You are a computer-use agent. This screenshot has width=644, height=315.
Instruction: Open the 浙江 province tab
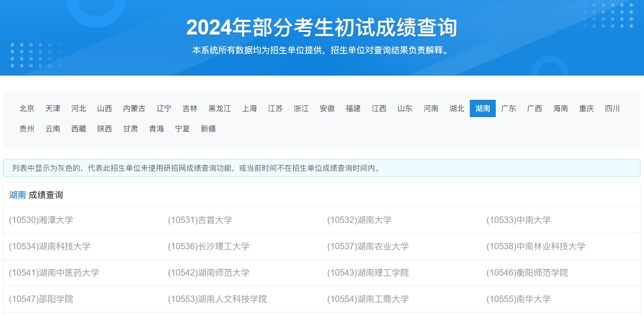301,108
